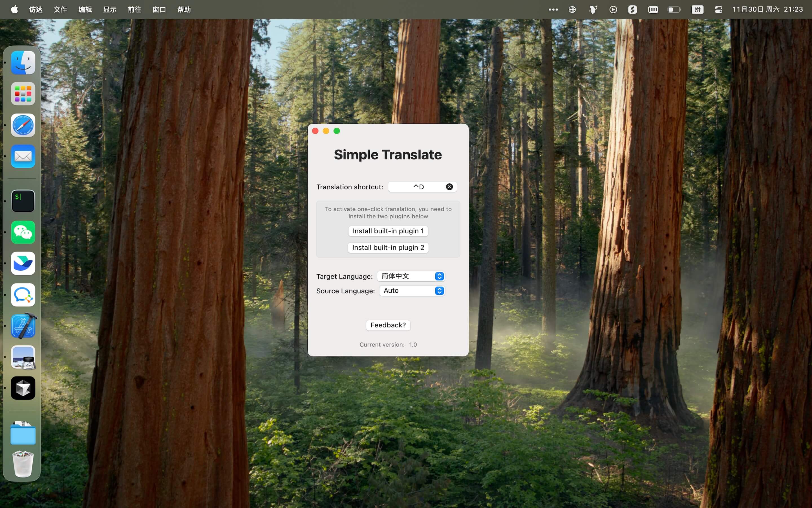Open the 前往 menu
Image resolution: width=812 pixels, height=508 pixels.
(x=134, y=9)
